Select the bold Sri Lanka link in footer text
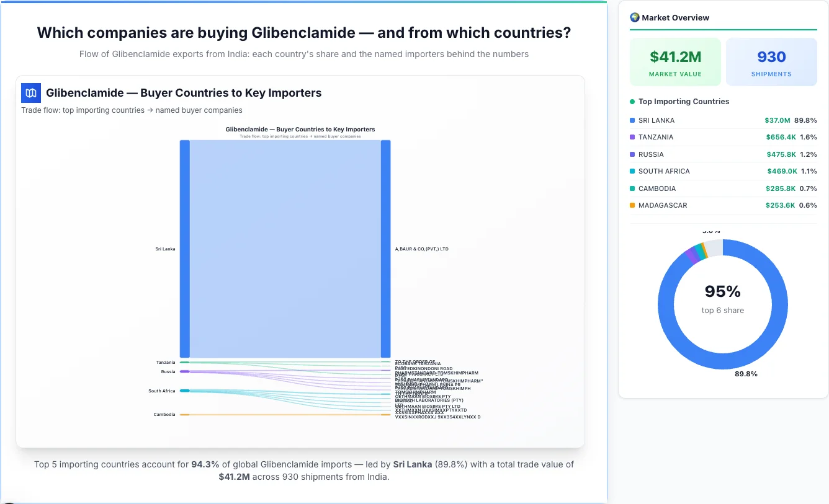 pos(412,464)
